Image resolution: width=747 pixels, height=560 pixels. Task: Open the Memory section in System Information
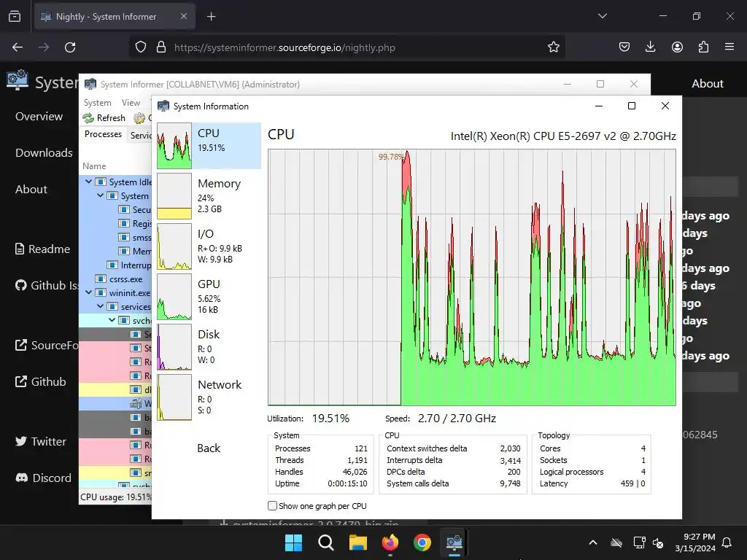(x=209, y=195)
